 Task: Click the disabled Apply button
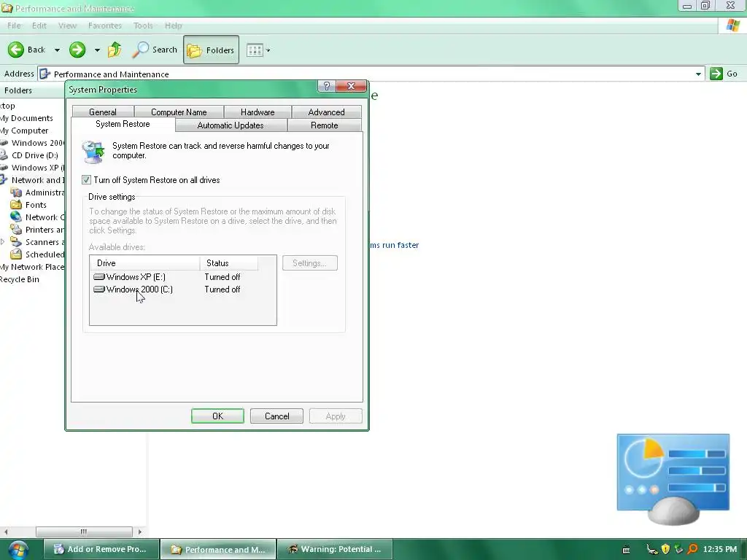point(336,416)
